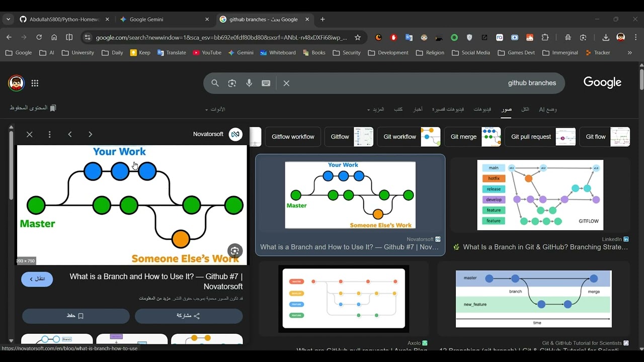Image resolution: width=644 pixels, height=362 pixels.
Task: Click the مشاركة share button
Action: pyautogui.click(x=189, y=316)
